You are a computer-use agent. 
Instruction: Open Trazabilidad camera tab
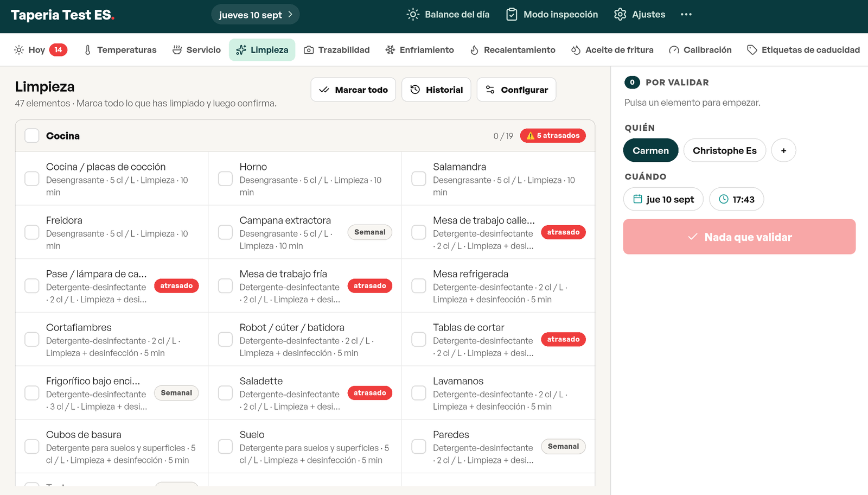click(337, 50)
